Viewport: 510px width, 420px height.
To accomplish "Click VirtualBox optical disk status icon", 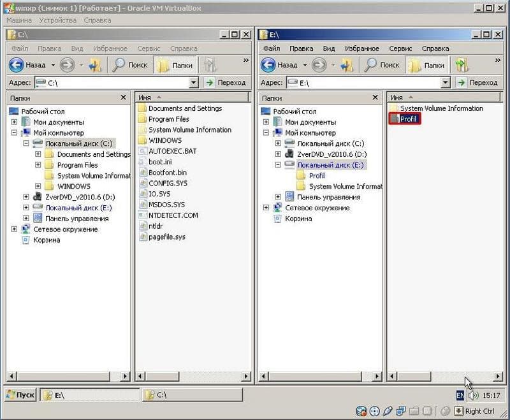I will (375, 411).
